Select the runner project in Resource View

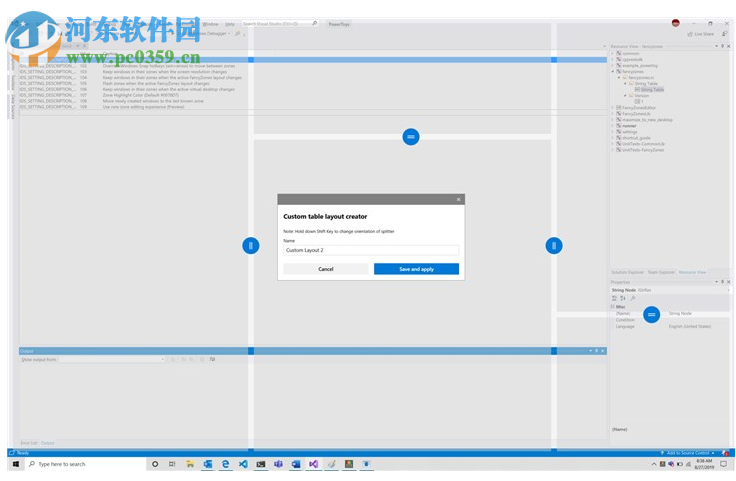tap(627, 126)
